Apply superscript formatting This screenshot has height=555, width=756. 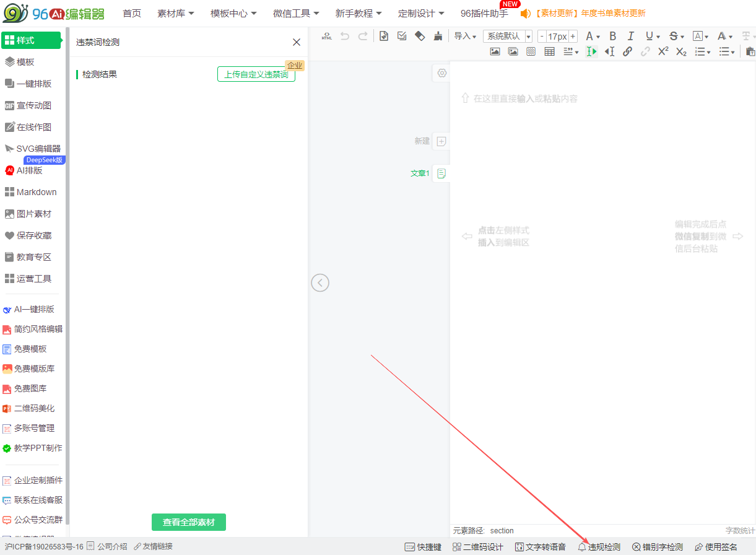(663, 52)
